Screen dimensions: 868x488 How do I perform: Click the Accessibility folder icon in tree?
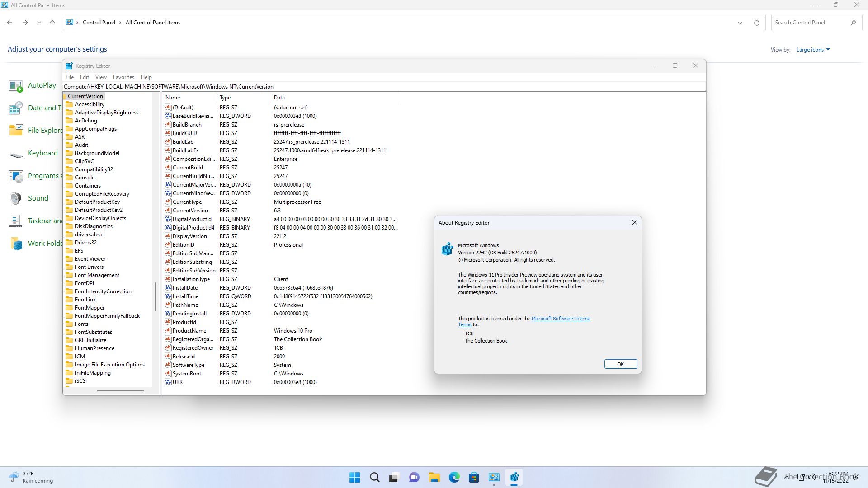coord(69,104)
